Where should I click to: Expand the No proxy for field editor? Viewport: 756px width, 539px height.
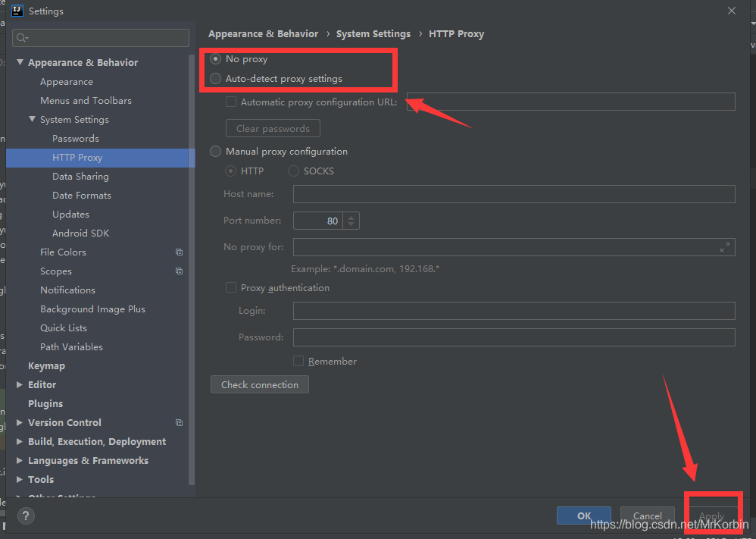click(724, 248)
